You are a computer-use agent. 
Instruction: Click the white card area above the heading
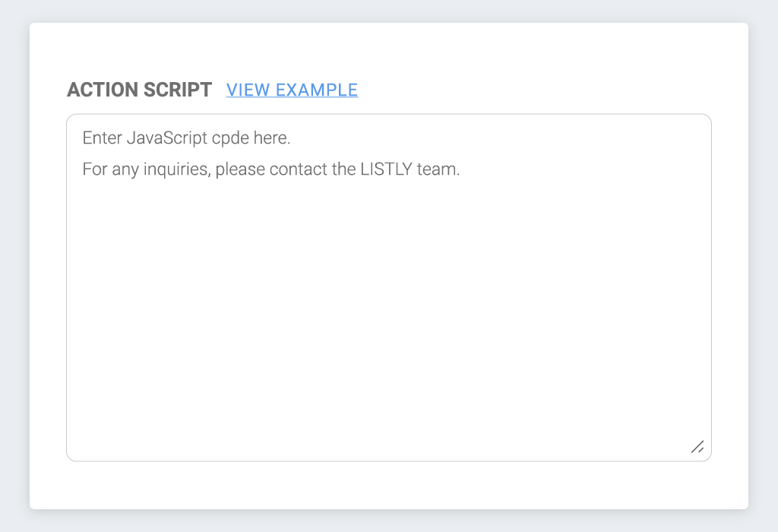(389, 49)
